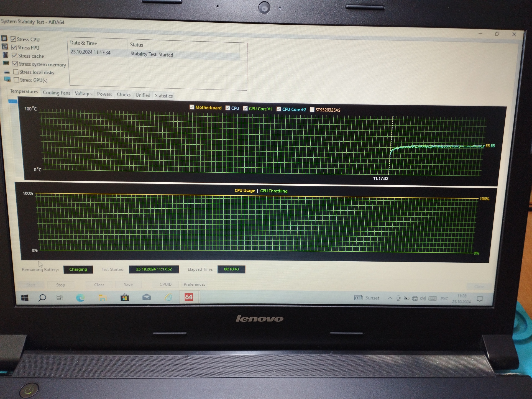Stop the stability test
532x399 pixels.
(x=61, y=285)
